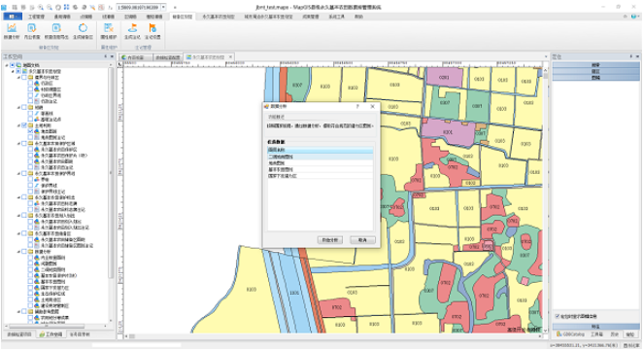The height and width of the screenshot is (352, 644).
Task: Click the orange flag with badge icon
Action: click(153, 27)
